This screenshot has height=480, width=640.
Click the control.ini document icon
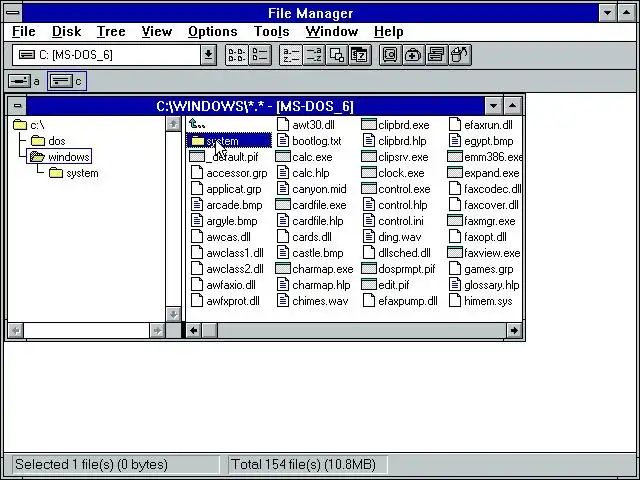tap(369, 221)
